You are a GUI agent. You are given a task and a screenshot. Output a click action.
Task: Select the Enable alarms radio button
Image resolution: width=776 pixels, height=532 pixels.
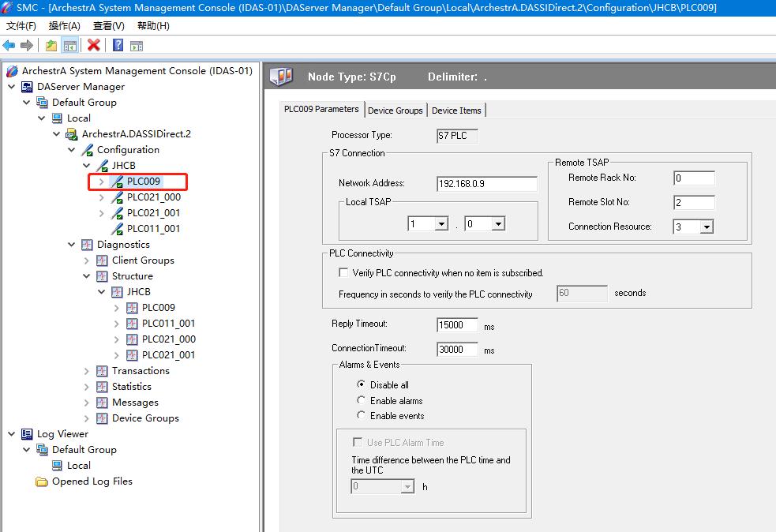pos(362,401)
